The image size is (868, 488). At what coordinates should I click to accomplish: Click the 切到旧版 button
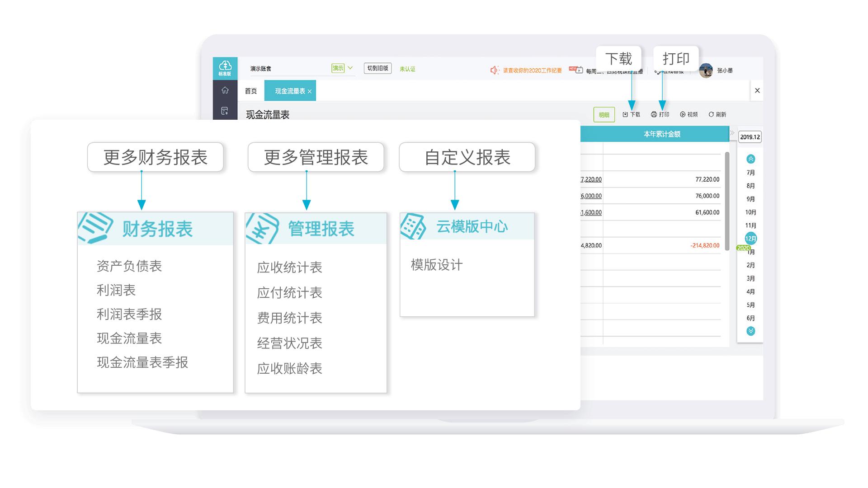click(378, 69)
